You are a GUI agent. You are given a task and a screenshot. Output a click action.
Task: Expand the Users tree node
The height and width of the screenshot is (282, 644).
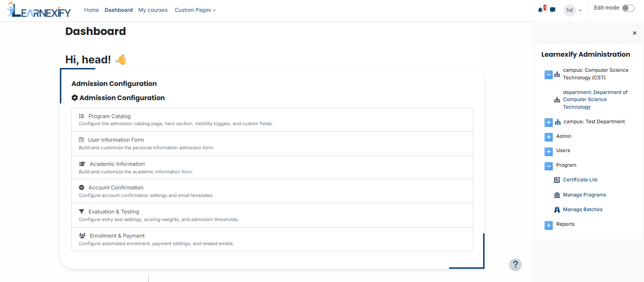[549, 152]
